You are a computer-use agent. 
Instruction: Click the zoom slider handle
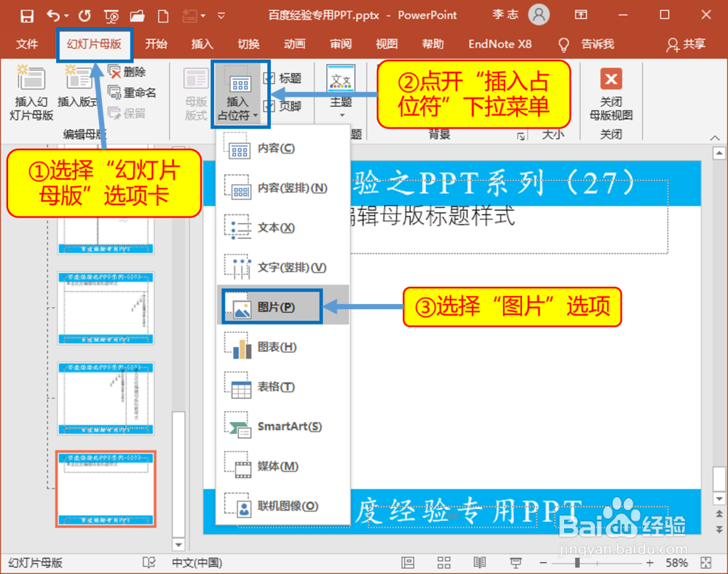coord(577,563)
